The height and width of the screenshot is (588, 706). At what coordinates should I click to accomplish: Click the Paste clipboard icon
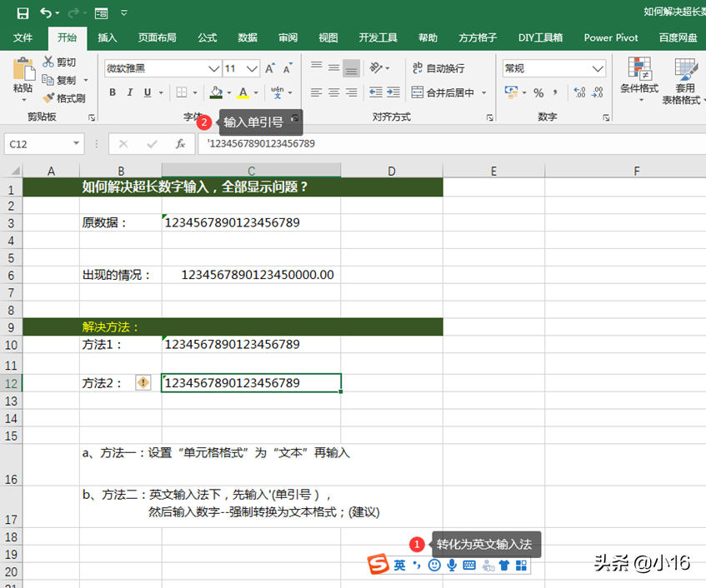pyautogui.click(x=23, y=70)
